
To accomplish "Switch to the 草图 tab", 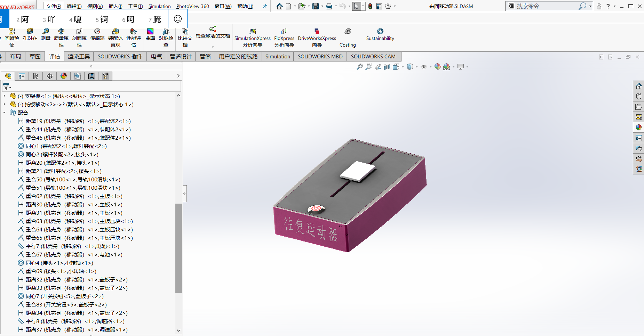I will coord(35,56).
